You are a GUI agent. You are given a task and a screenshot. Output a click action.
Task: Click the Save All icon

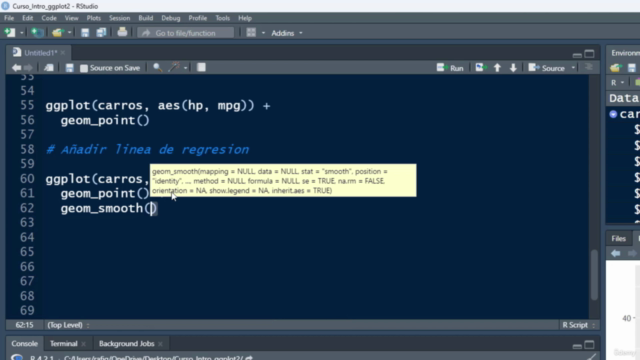coord(101,33)
